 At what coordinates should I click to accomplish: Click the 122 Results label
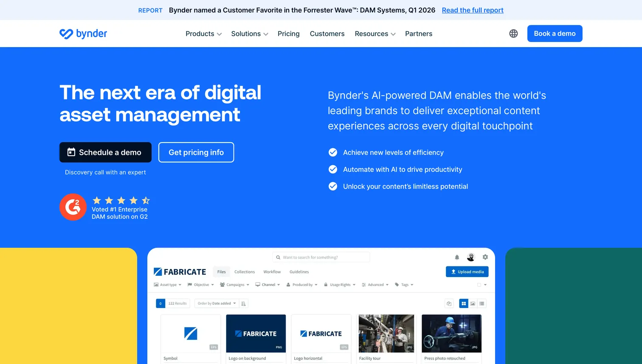(177, 303)
